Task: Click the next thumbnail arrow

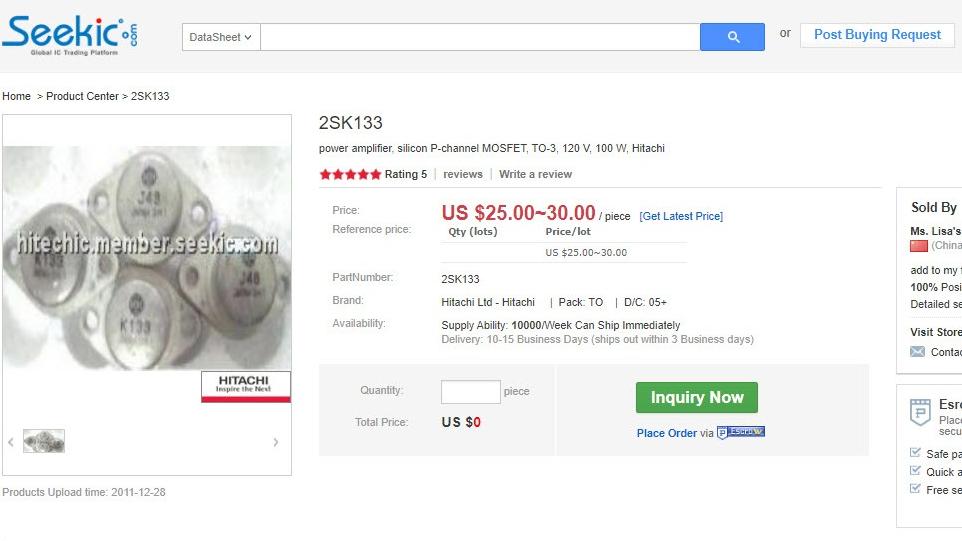Action: coord(276,442)
